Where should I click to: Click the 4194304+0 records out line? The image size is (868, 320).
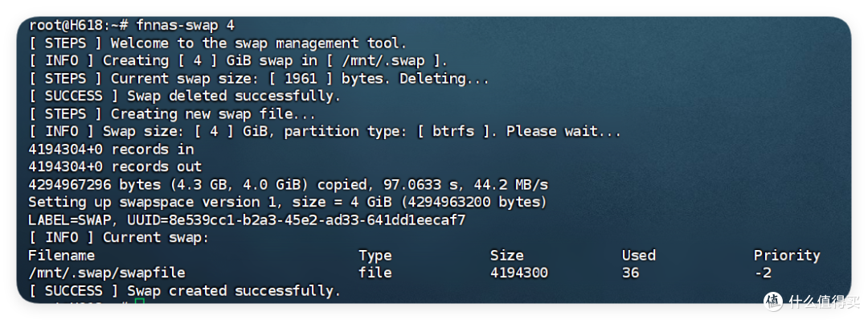(x=115, y=166)
